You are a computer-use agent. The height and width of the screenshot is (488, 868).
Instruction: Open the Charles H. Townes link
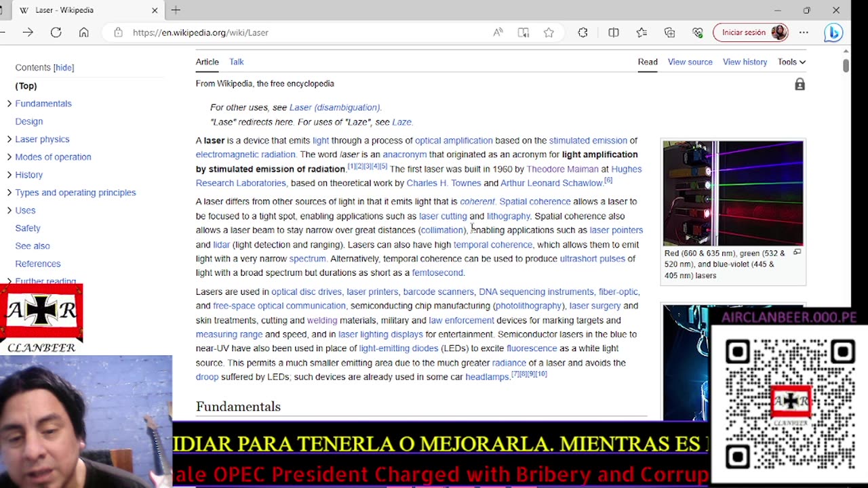[x=443, y=183]
